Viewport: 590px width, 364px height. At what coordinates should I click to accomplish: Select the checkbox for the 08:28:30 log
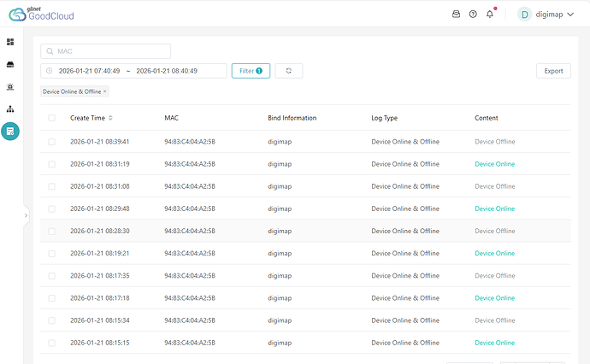52,231
